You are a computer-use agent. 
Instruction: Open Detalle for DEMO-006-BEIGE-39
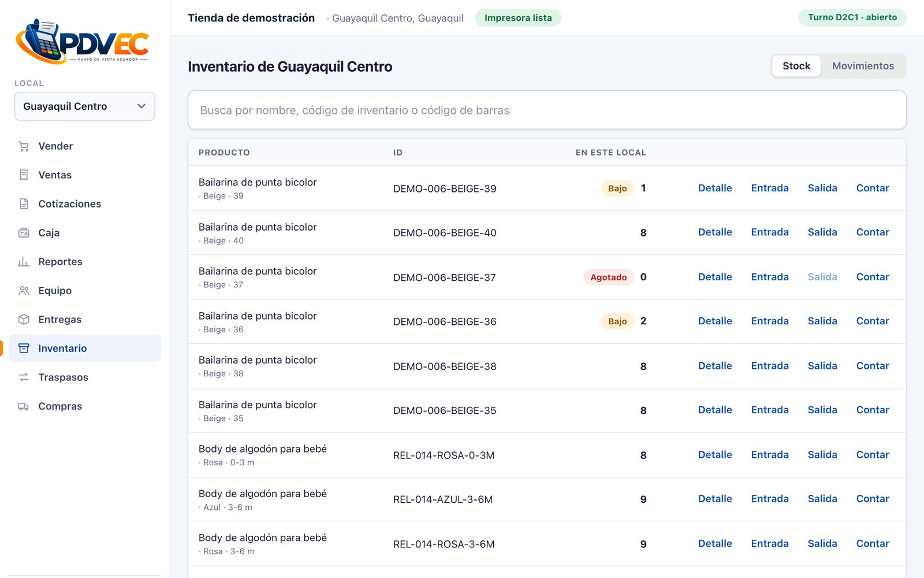point(715,188)
